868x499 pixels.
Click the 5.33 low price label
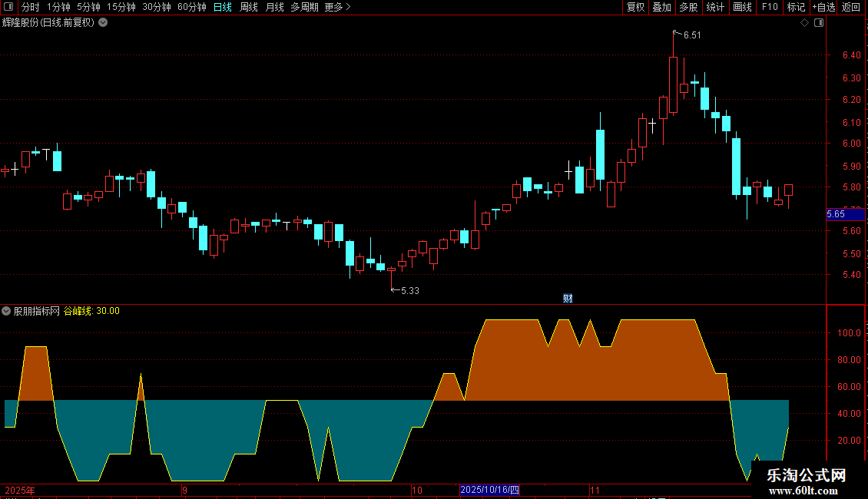[x=409, y=290]
